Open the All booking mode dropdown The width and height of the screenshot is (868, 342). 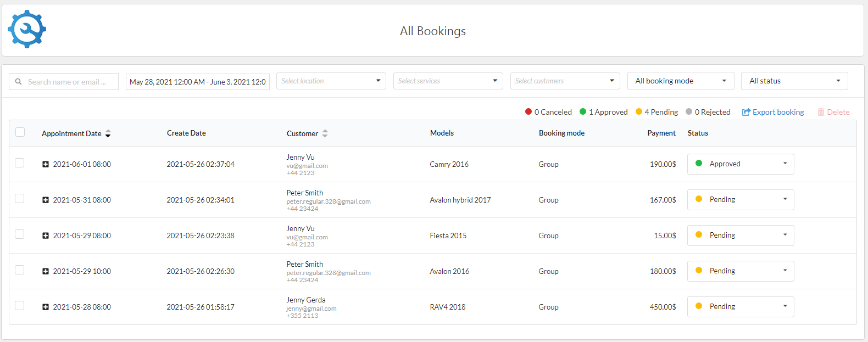coord(680,81)
